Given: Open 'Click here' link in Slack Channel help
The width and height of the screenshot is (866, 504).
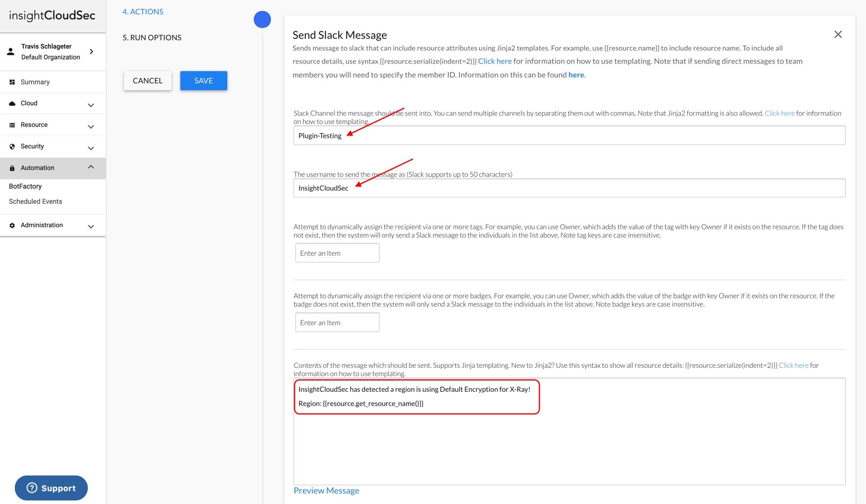Looking at the screenshot, I should (x=780, y=113).
